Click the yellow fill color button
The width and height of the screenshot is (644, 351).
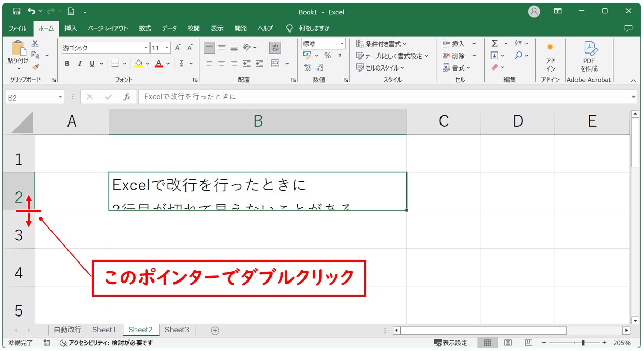click(138, 64)
